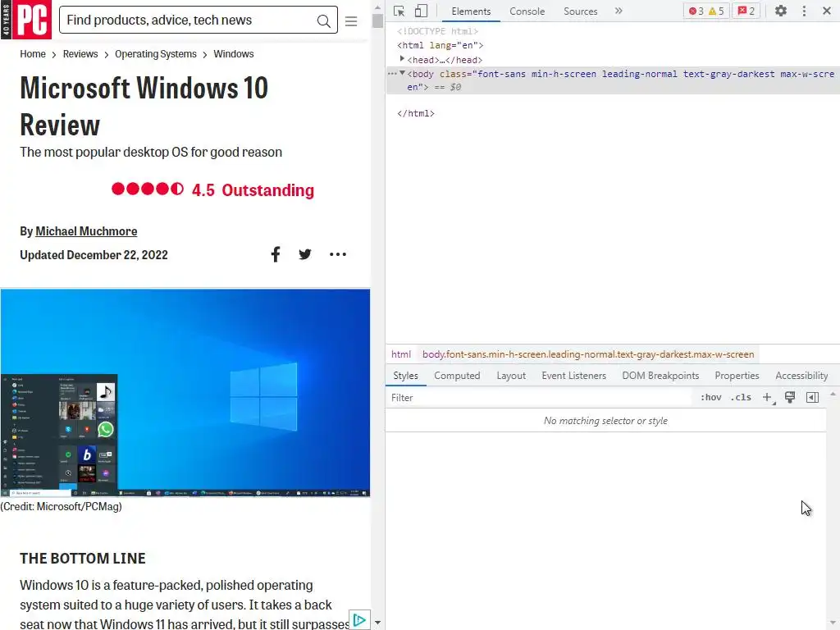Open the Accessibility tab
This screenshot has width=840, height=630.
(x=801, y=376)
